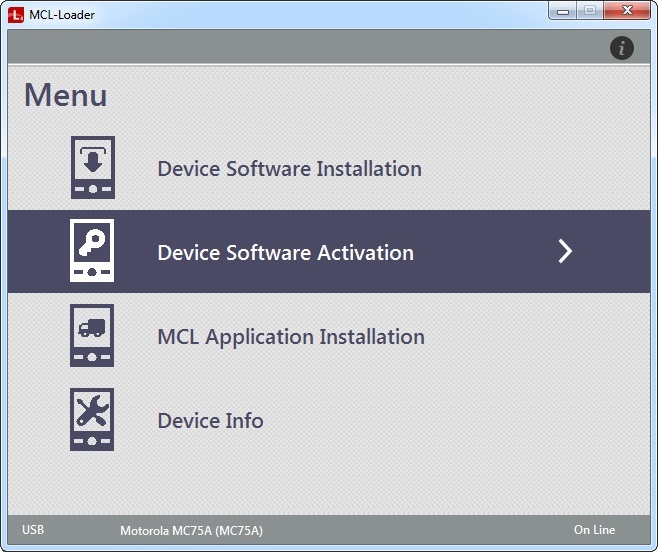Select Device Software Installation menu entry
Image resolution: width=658 pixels, height=552 pixels.
pyautogui.click(x=329, y=168)
